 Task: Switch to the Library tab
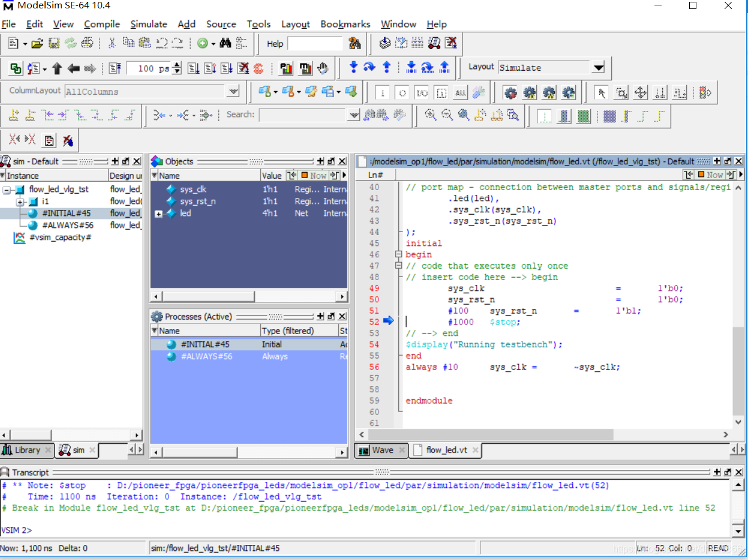(27, 450)
